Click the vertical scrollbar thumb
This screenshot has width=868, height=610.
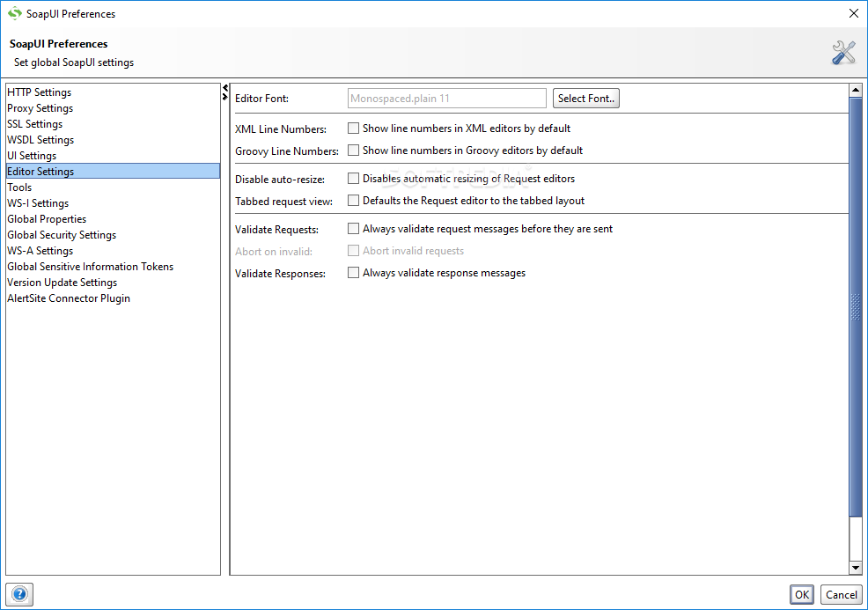click(x=856, y=307)
